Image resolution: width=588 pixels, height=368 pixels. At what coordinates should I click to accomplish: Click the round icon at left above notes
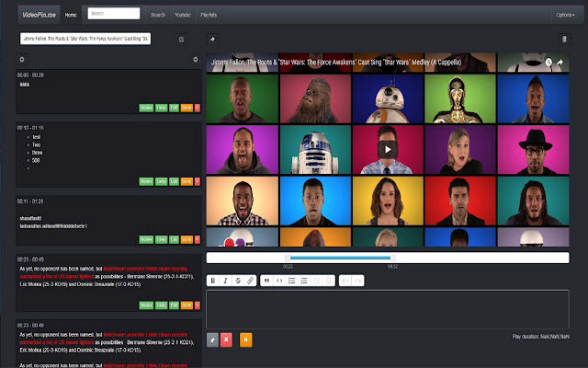tap(22, 59)
